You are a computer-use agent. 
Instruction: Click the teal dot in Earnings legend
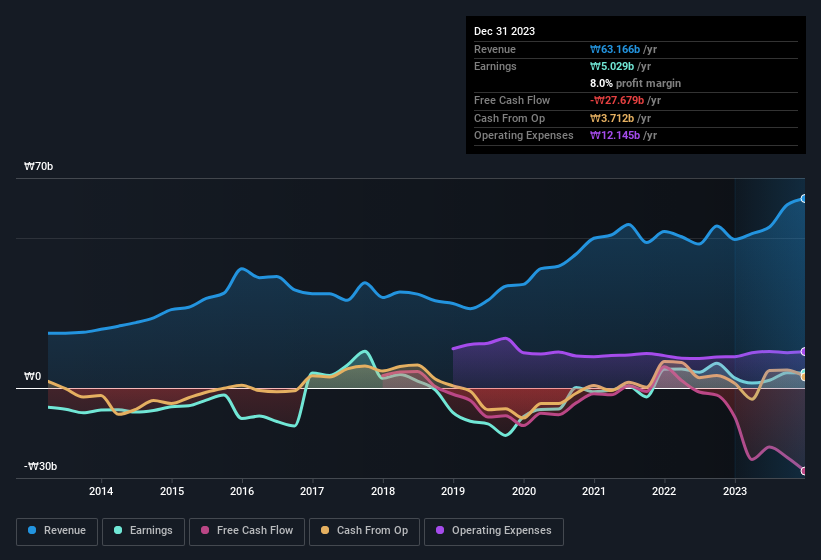(x=119, y=531)
